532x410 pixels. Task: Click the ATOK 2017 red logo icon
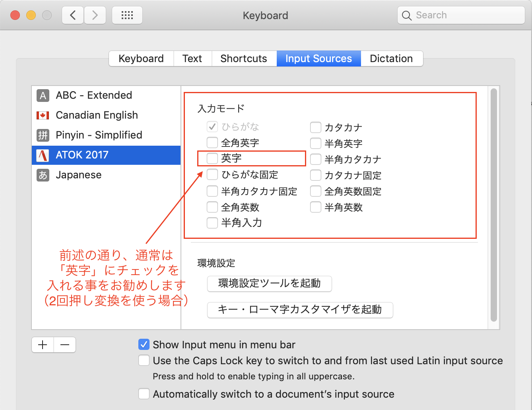click(43, 155)
